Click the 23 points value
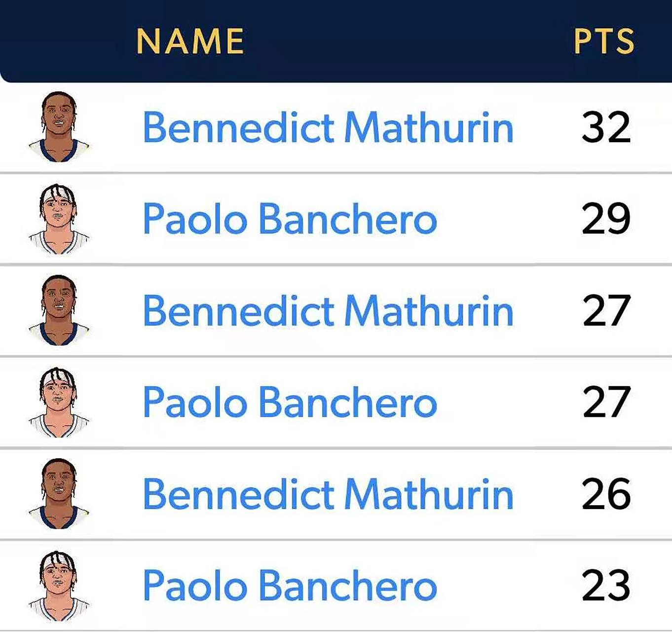Viewport: 672px width, 632px height. coord(606,586)
